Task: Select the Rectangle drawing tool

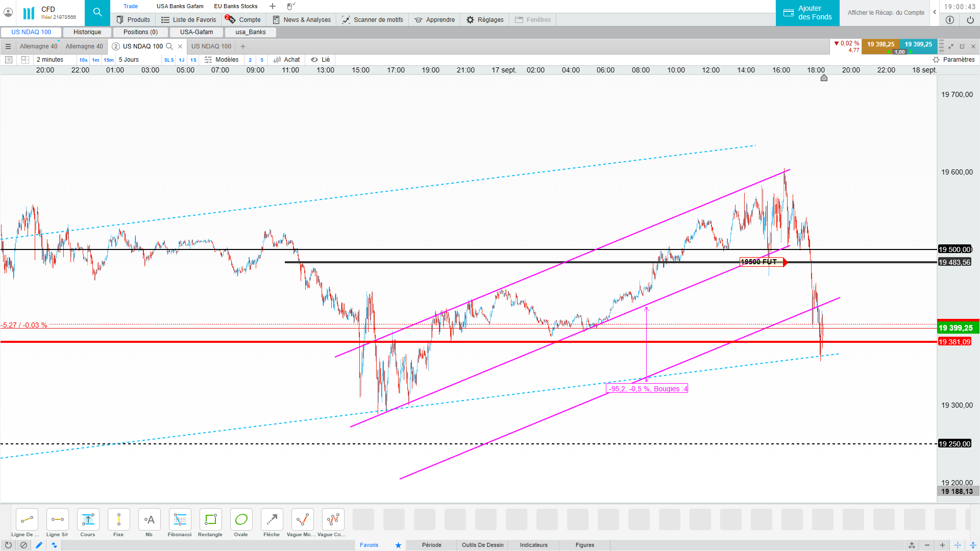Action: (210, 520)
